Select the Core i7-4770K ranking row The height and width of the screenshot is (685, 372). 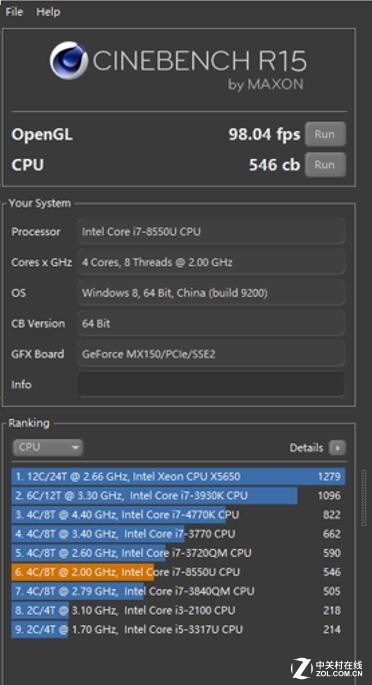click(179, 515)
